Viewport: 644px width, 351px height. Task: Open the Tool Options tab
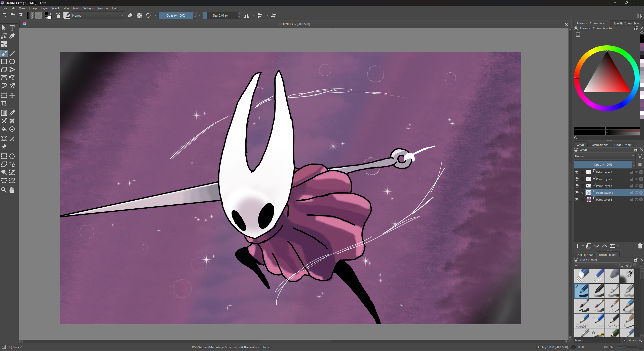click(585, 255)
